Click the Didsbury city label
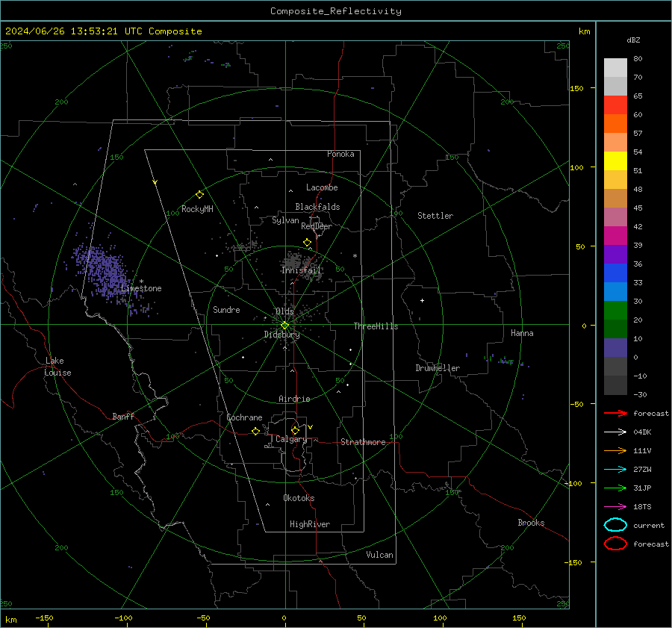This screenshot has height=628, width=672. pos(281,335)
